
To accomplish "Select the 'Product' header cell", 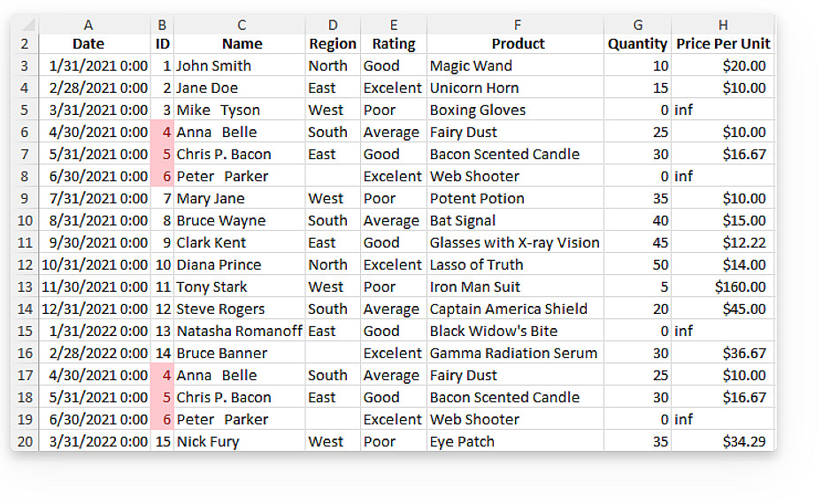I will pyautogui.click(x=517, y=43).
